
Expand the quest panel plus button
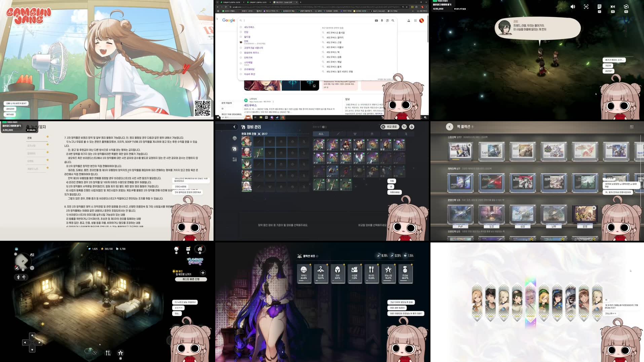203,273
